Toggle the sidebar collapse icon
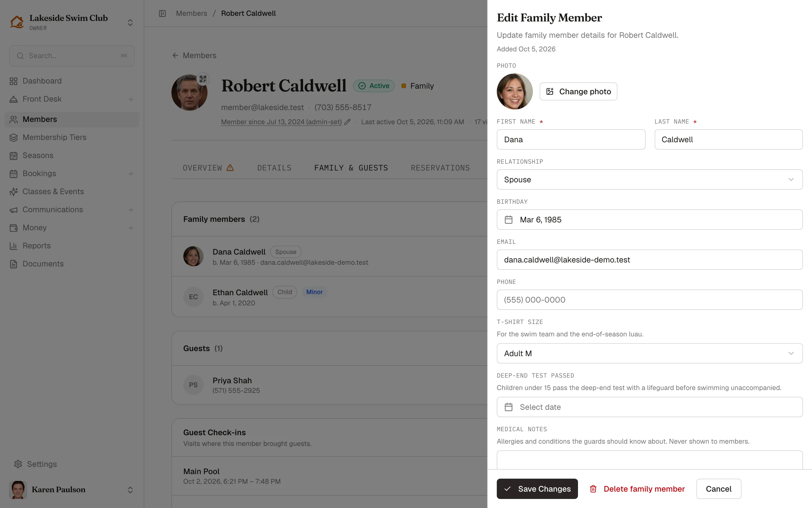The width and height of the screenshot is (812, 508). (162, 14)
